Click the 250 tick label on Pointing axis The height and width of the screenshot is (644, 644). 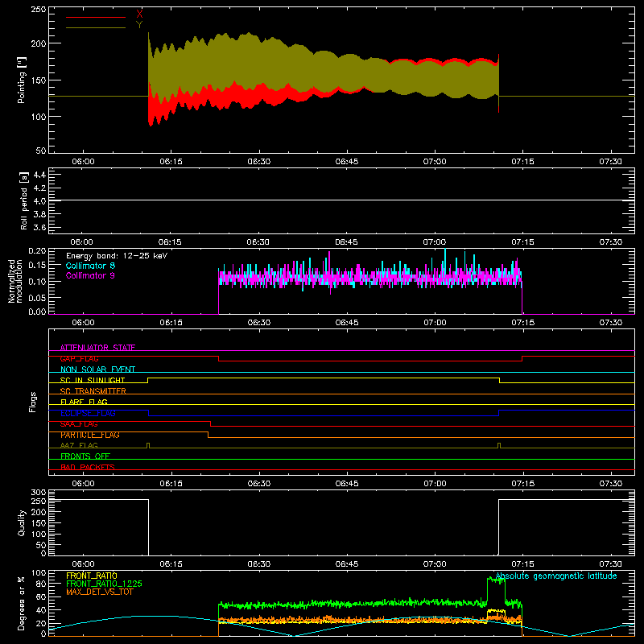(x=38, y=9)
